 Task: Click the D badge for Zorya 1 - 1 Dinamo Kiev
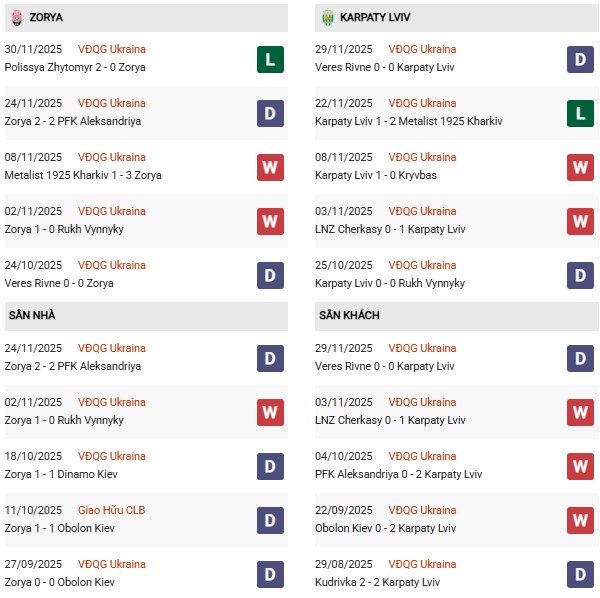(270, 466)
